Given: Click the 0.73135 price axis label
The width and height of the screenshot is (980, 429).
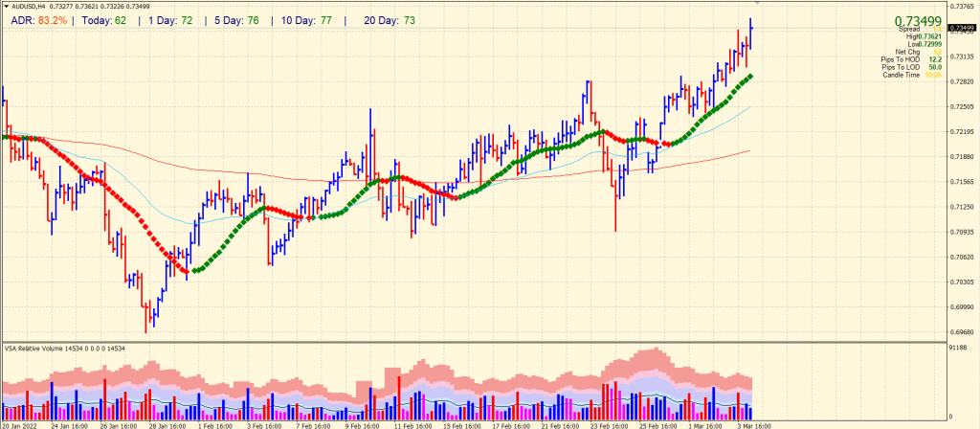Looking at the screenshot, I should click(x=963, y=56).
